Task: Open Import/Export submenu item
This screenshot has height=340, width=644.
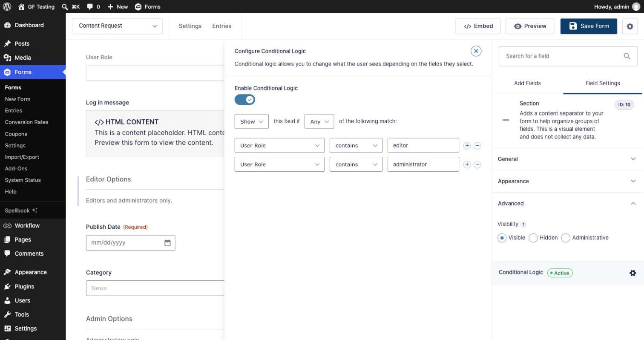Action: point(22,157)
